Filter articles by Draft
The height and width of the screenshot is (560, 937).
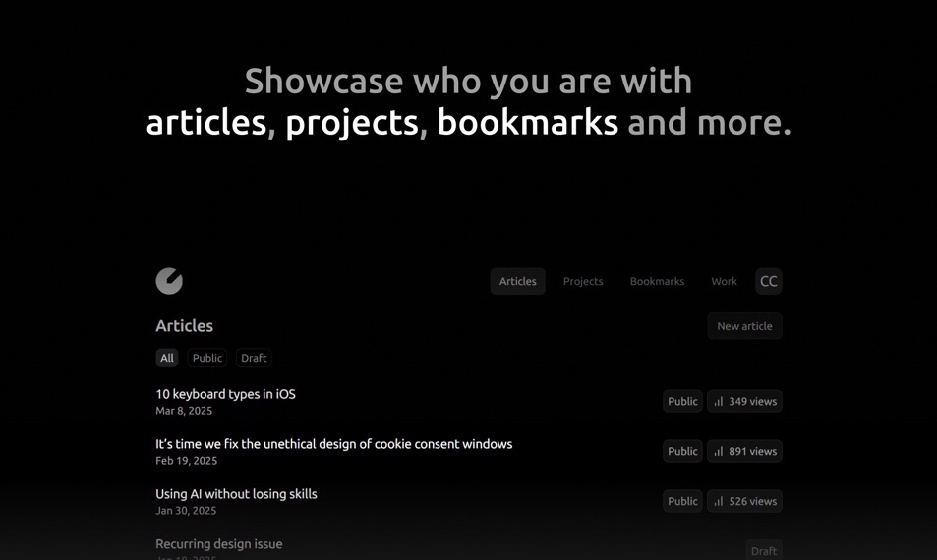[254, 358]
